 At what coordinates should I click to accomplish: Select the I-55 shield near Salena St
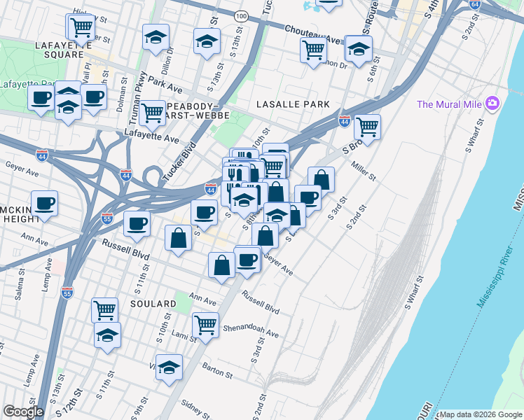(67, 293)
